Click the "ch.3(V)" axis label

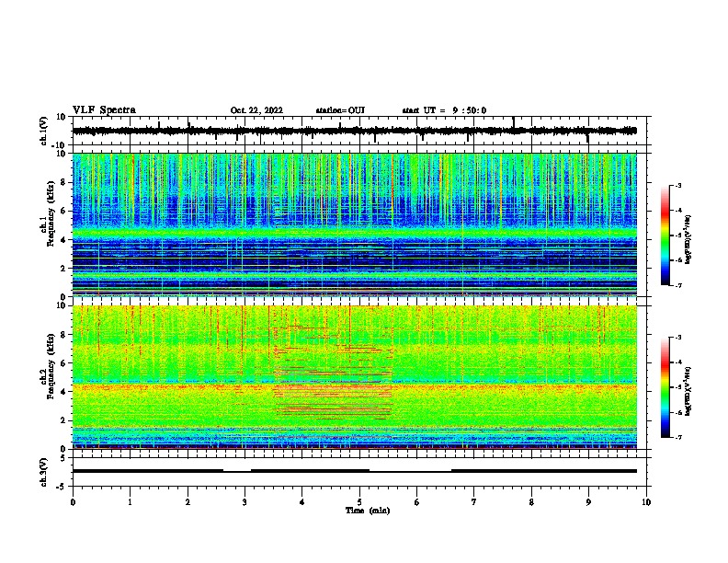coord(44,472)
